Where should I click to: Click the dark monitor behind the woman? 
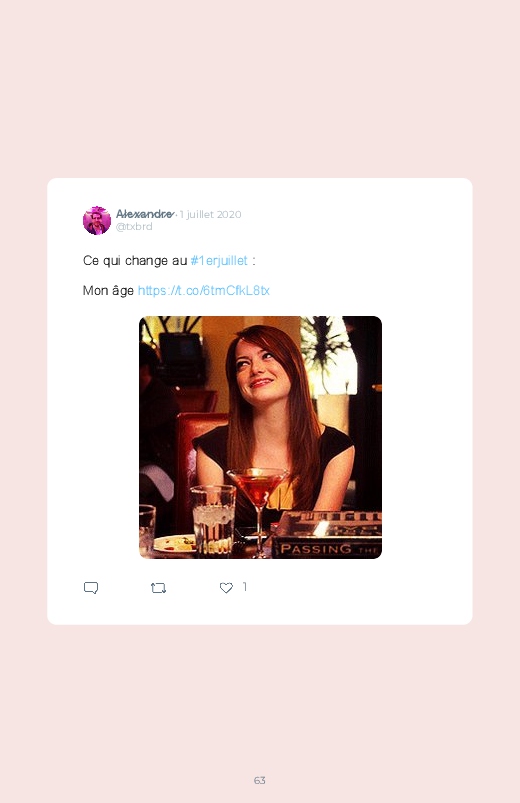[x=180, y=355]
